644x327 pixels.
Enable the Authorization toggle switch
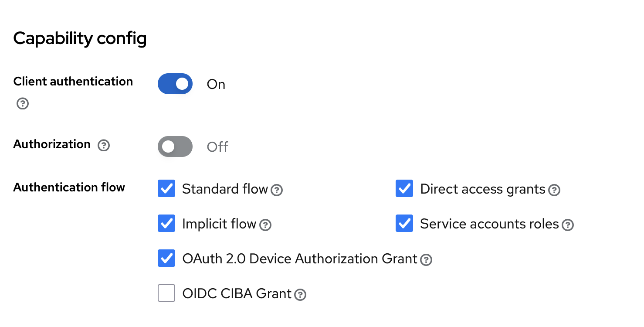point(175,146)
